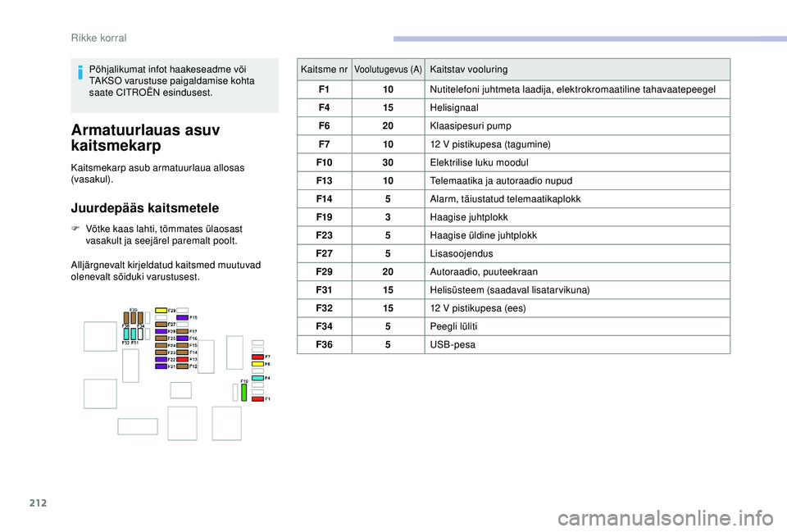787x532 pixels.
Task: Select the purple F21 fuse in the diagram
Action: pos(161,366)
